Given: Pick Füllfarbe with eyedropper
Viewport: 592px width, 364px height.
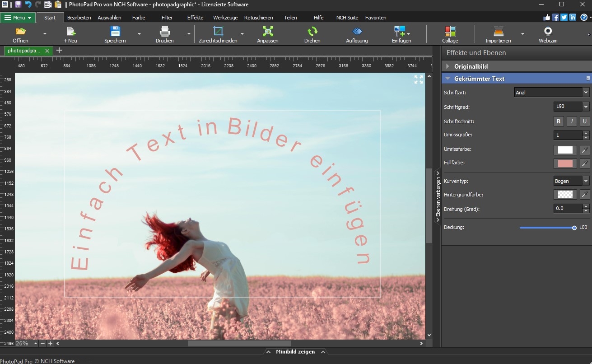Looking at the screenshot, I should [585, 163].
